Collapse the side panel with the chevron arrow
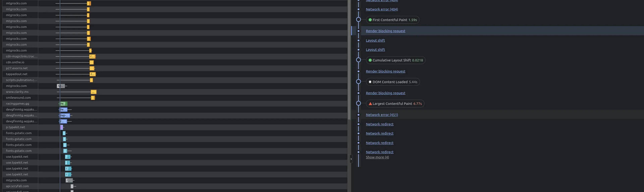This screenshot has width=644, height=192. click(351, 159)
